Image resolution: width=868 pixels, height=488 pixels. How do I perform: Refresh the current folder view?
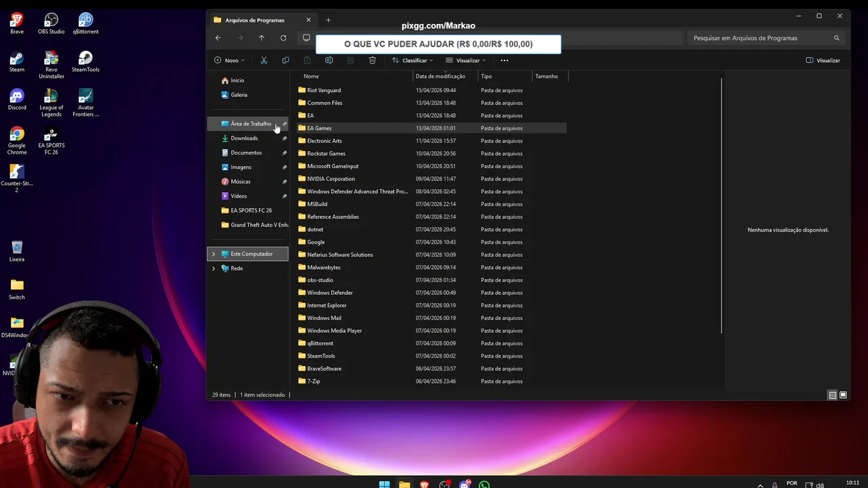(x=283, y=38)
